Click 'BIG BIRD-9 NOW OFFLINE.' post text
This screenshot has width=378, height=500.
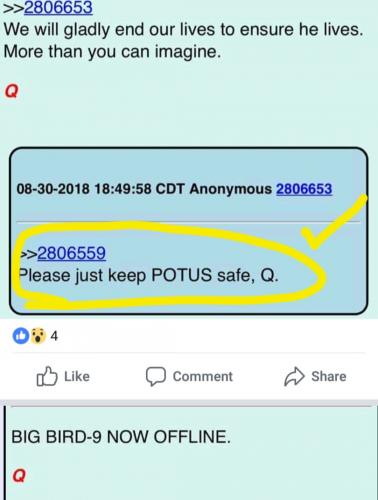(121, 437)
